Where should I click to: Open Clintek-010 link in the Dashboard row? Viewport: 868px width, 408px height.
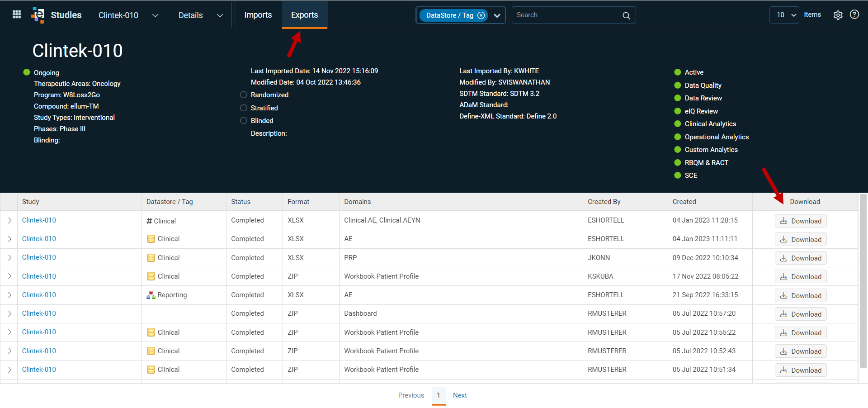point(39,313)
